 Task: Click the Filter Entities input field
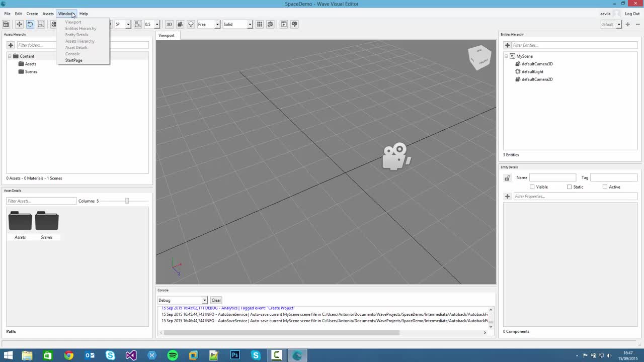[575, 45]
